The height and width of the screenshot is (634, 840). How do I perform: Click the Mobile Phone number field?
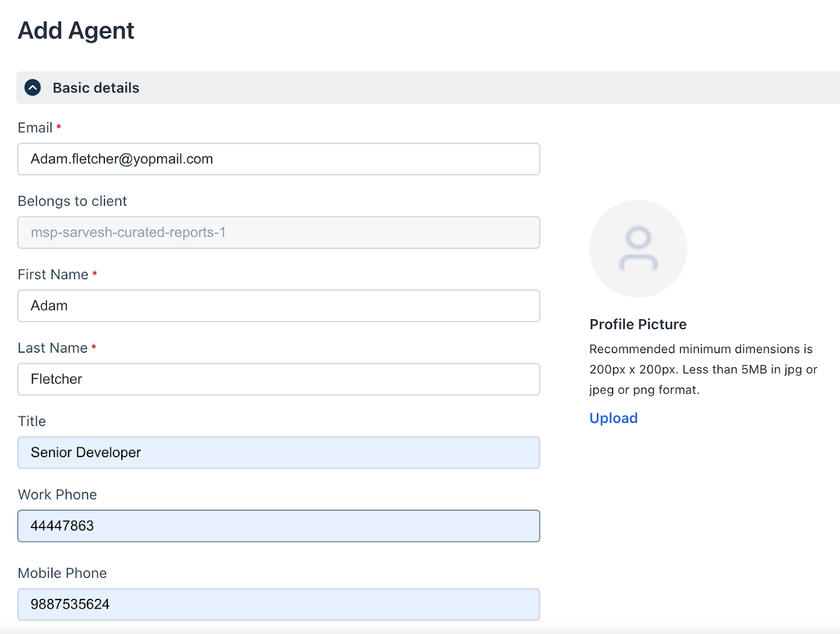[x=278, y=604]
